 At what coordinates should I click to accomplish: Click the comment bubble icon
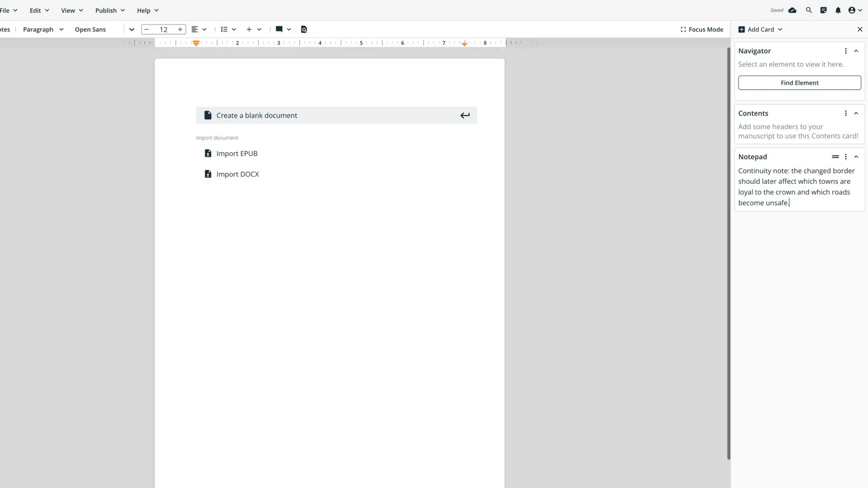pos(279,29)
